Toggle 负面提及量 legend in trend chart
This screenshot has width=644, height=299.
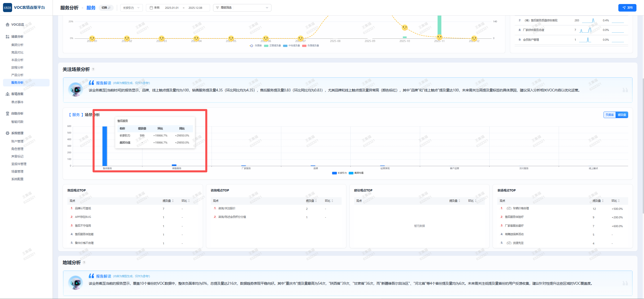click(311, 46)
